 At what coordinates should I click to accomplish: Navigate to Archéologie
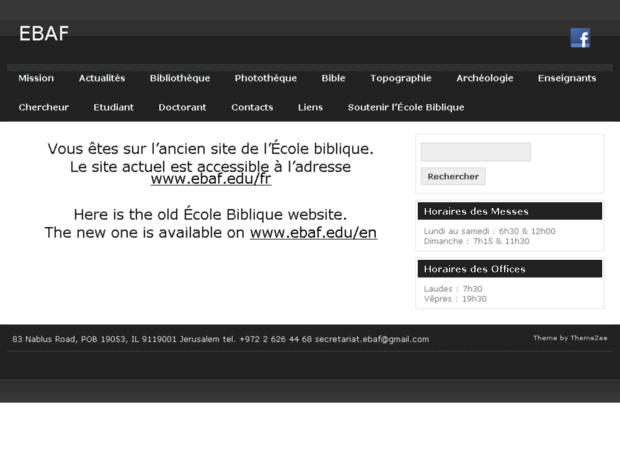point(484,78)
